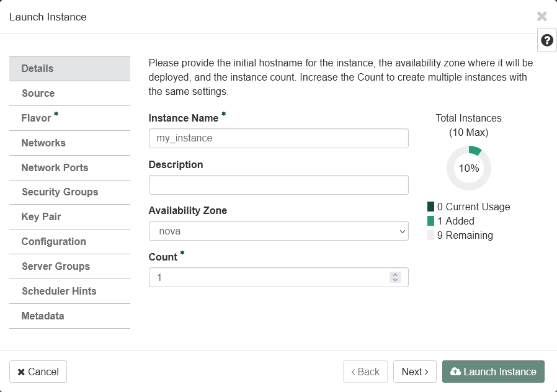
Task: Click the Cancel button
Action: coord(38,372)
